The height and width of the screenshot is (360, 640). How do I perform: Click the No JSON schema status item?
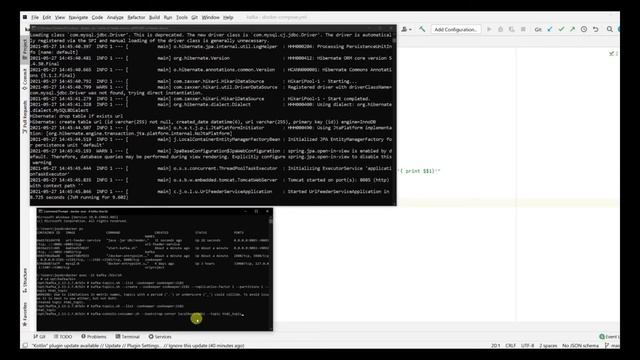pyautogui.click(x=580, y=346)
